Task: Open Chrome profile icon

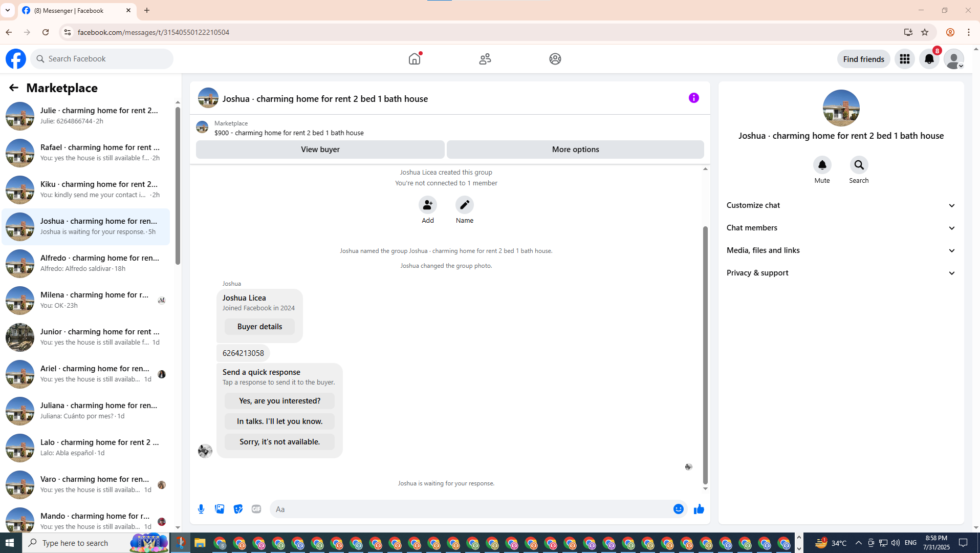Action: (950, 32)
